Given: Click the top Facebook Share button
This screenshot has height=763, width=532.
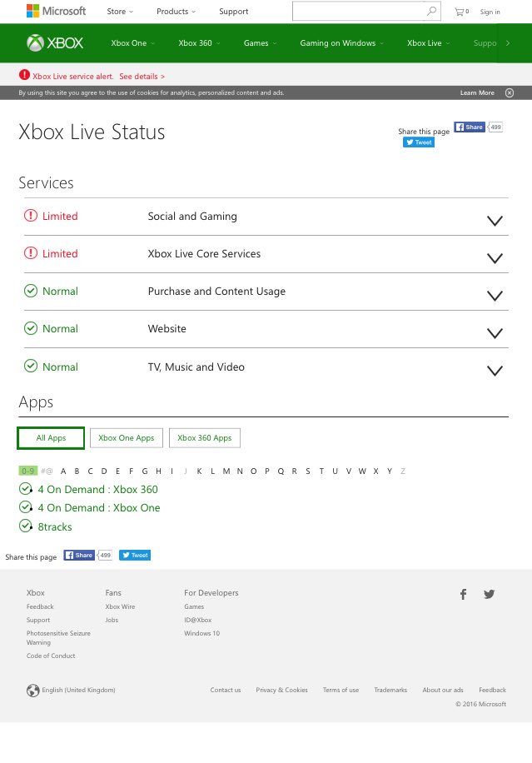Looking at the screenshot, I should (x=470, y=127).
